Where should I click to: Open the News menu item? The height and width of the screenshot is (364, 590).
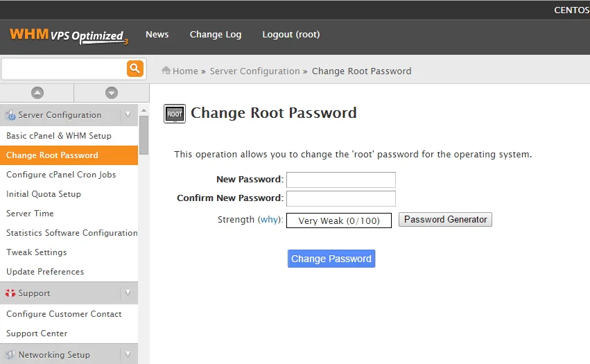pyautogui.click(x=157, y=35)
